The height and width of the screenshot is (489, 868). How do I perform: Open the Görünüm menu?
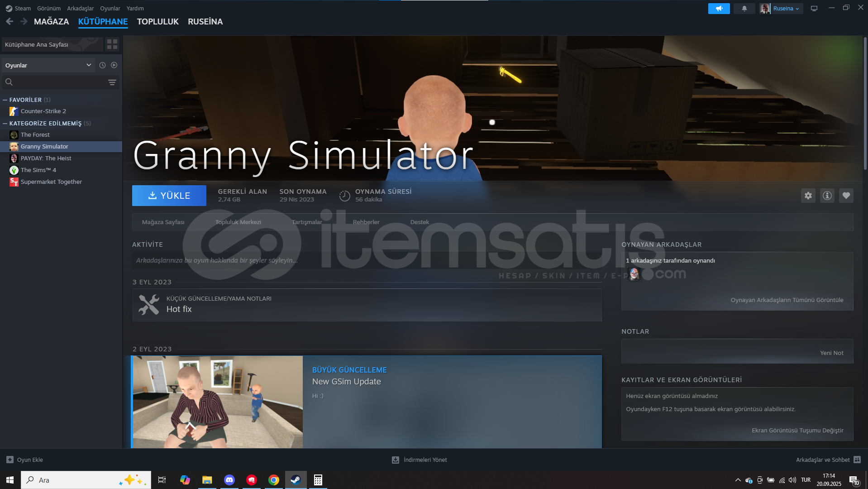click(x=49, y=8)
